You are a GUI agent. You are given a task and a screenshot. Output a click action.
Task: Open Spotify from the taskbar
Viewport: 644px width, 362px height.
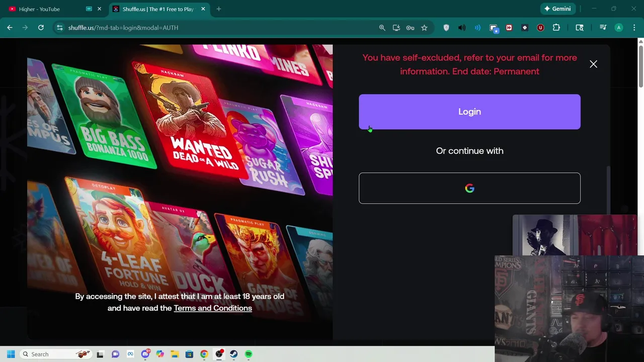249,354
